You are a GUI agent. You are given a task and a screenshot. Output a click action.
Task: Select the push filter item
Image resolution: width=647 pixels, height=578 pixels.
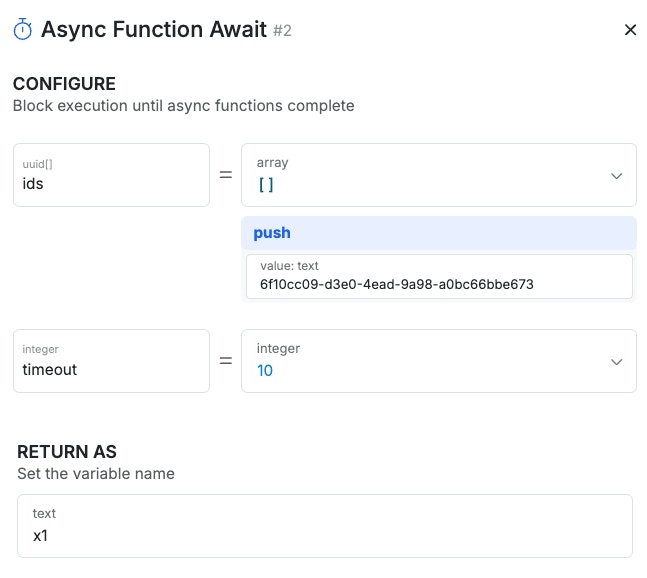click(x=272, y=233)
